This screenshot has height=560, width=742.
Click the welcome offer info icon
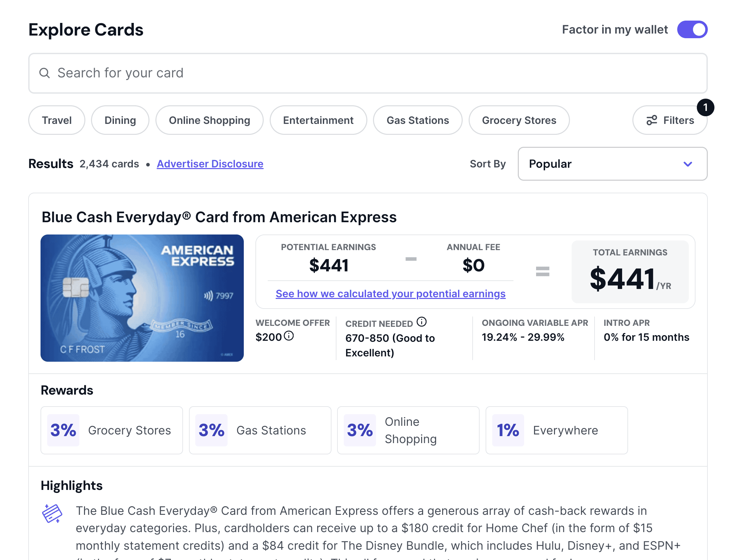(289, 336)
